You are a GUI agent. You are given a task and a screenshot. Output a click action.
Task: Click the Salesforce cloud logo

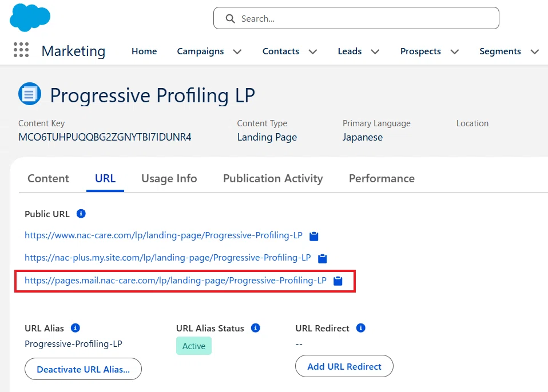pyautogui.click(x=30, y=17)
